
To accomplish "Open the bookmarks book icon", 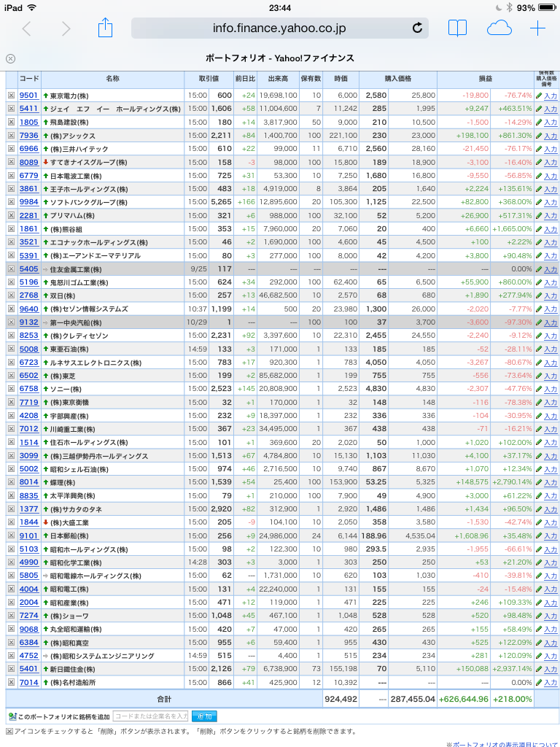I will [457, 28].
